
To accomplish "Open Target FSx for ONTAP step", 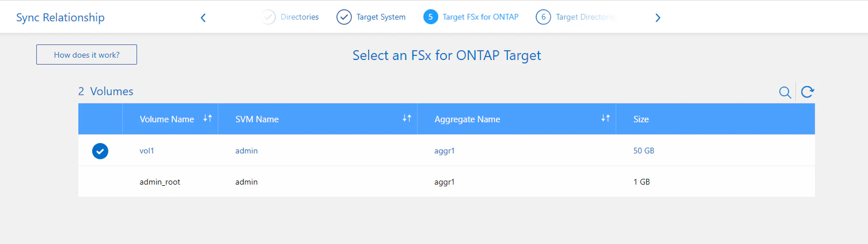I will tap(480, 17).
